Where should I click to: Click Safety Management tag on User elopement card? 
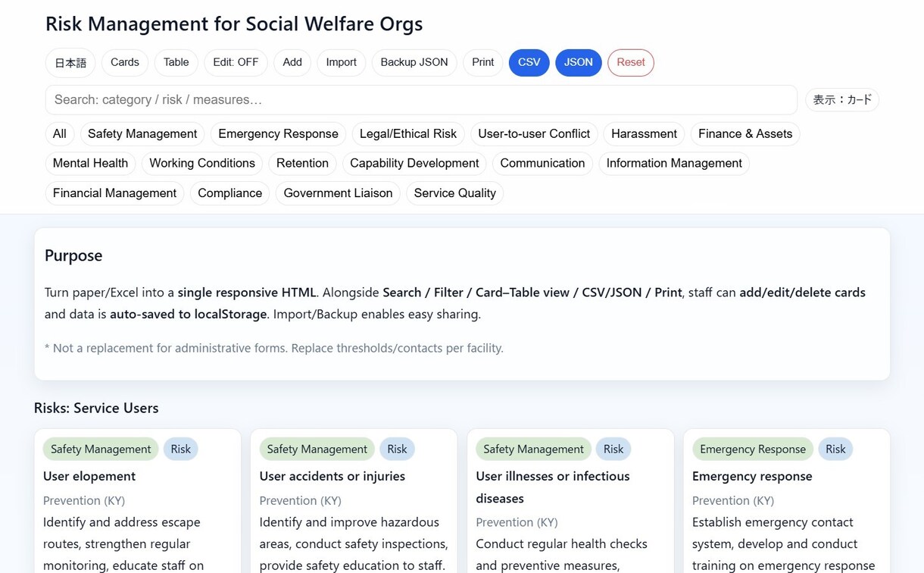coord(101,449)
